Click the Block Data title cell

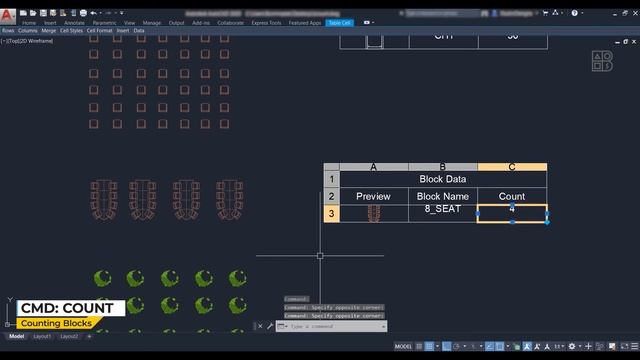pos(443,179)
